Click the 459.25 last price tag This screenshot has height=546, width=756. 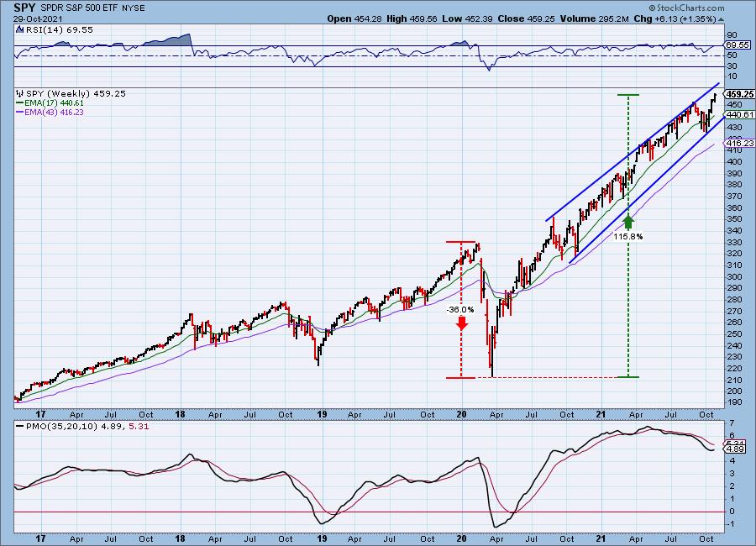tap(739, 95)
